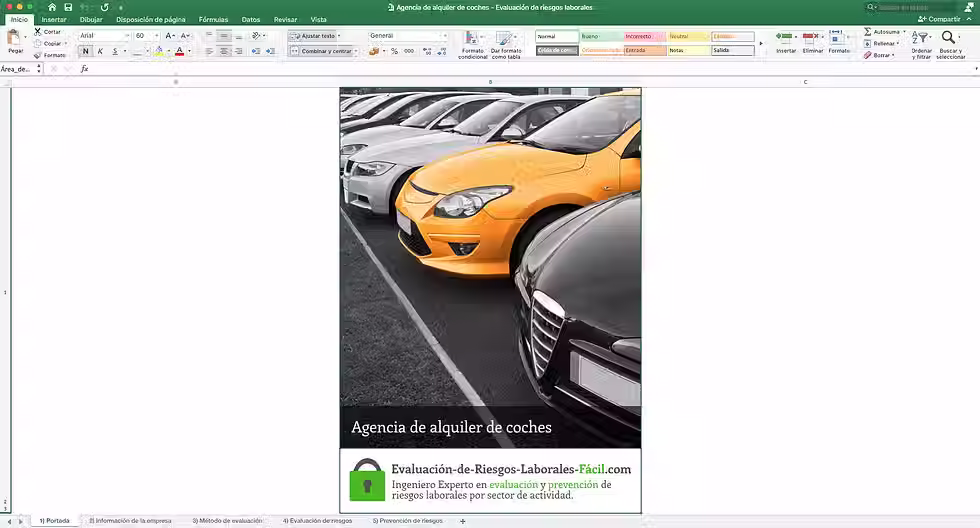Toggle italic K formatting
This screenshot has height=528, width=980.
(x=100, y=51)
